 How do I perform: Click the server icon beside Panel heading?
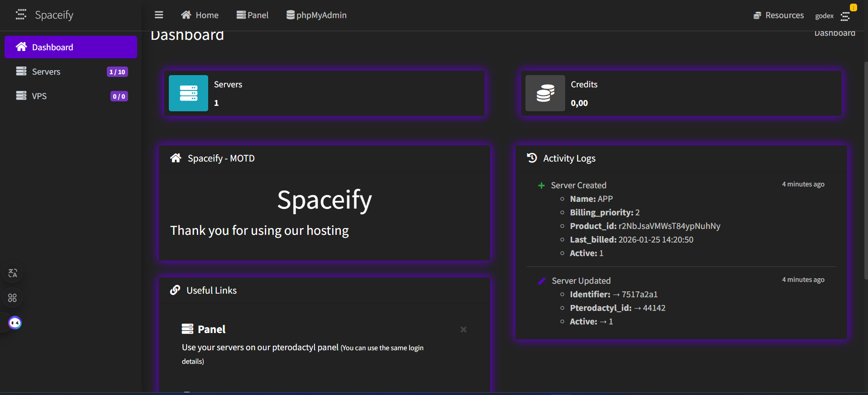187,329
